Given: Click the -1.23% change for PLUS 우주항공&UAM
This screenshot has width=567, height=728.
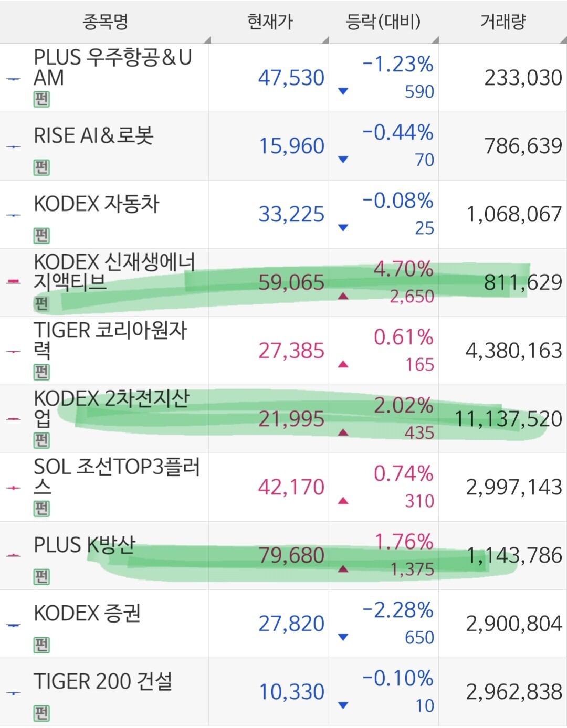Looking at the screenshot, I should (x=398, y=64).
